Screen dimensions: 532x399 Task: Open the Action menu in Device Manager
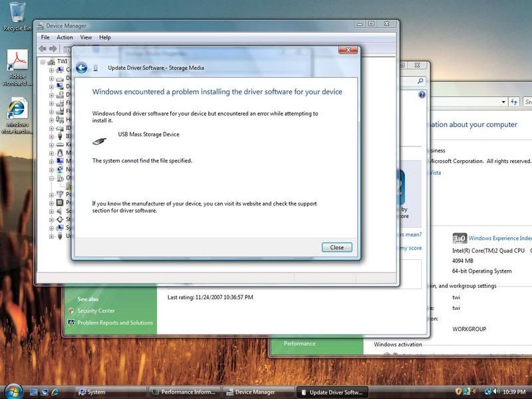65,37
